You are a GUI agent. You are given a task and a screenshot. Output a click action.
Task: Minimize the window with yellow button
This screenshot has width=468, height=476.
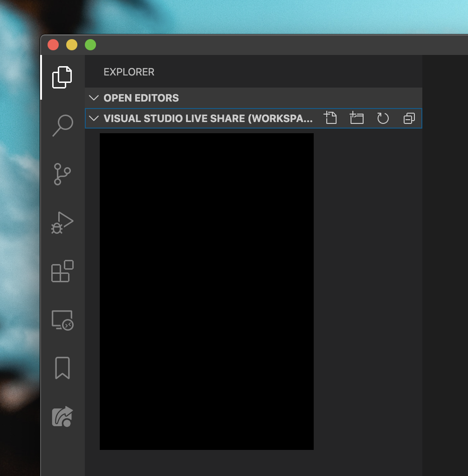coord(72,45)
